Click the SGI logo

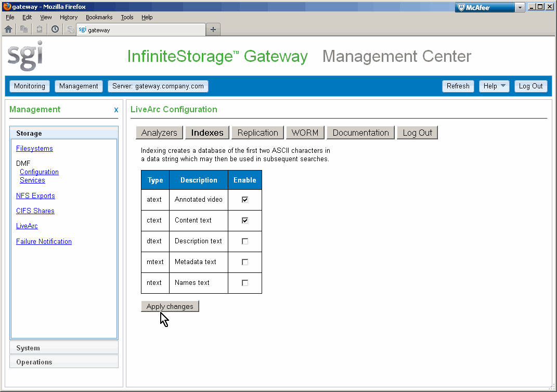pos(25,56)
